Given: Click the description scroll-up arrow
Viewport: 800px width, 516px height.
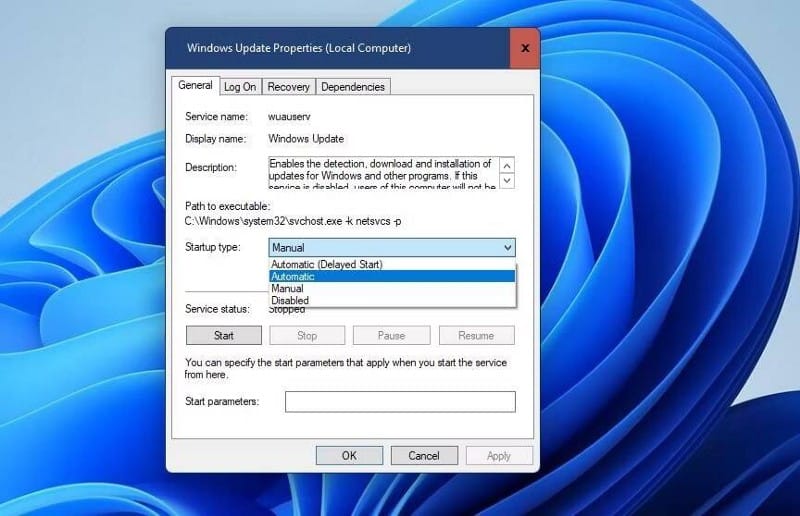Looking at the screenshot, I should (507, 165).
